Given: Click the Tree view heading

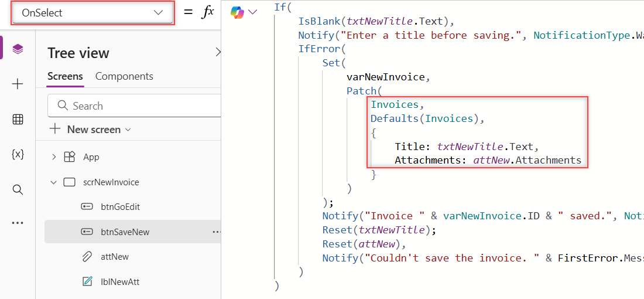Looking at the screenshot, I should 78,53.
